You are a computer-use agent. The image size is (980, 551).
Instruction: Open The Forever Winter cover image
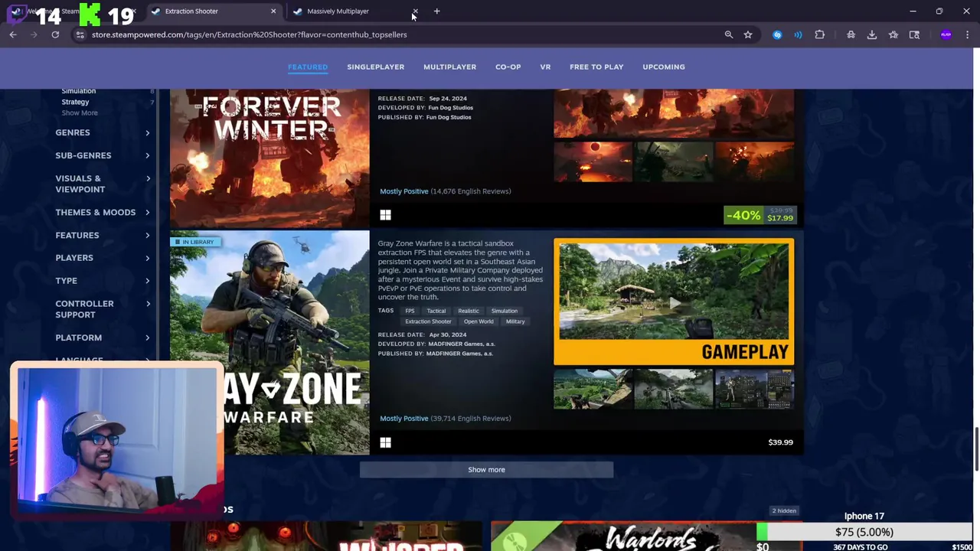click(x=269, y=158)
